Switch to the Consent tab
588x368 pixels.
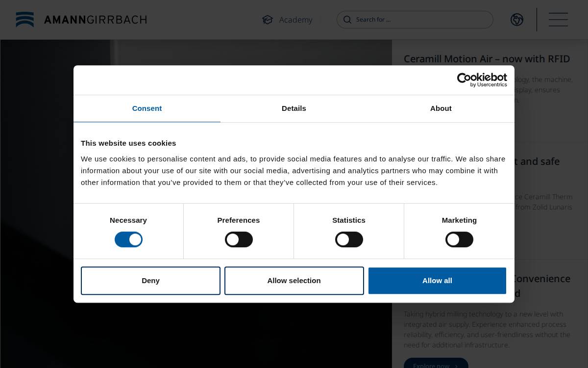coord(147,108)
